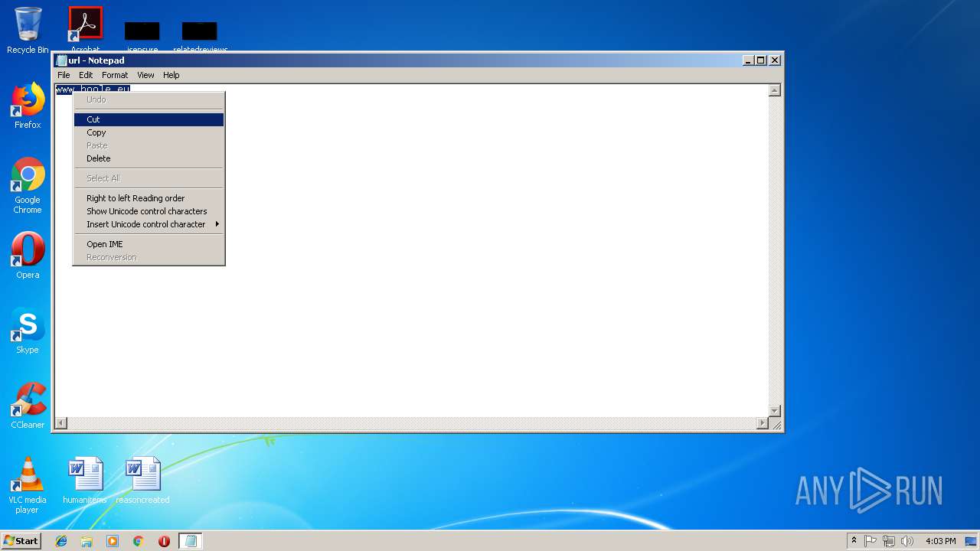This screenshot has height=551, width=980.
Task: Open the reasoncreated Word document
Action: 142,481
